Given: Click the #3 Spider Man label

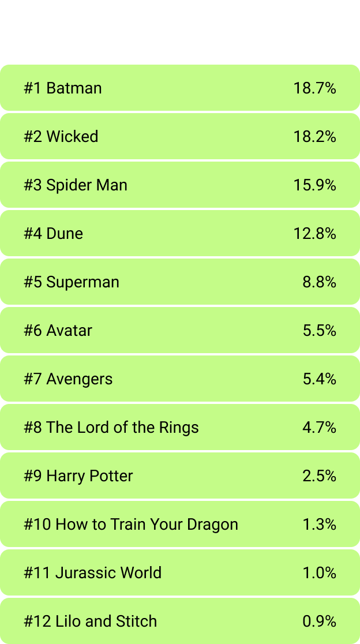Looking at the screenshot, I should pos(76,185).
